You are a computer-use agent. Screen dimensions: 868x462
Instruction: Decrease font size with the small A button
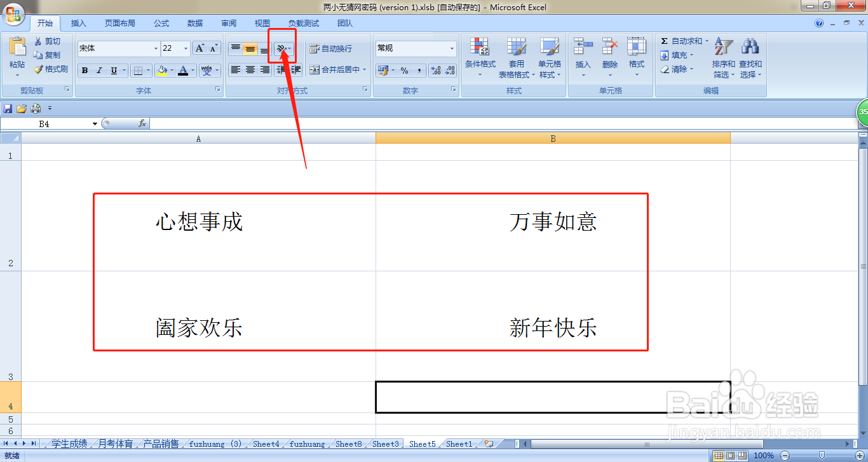[214, 48]
